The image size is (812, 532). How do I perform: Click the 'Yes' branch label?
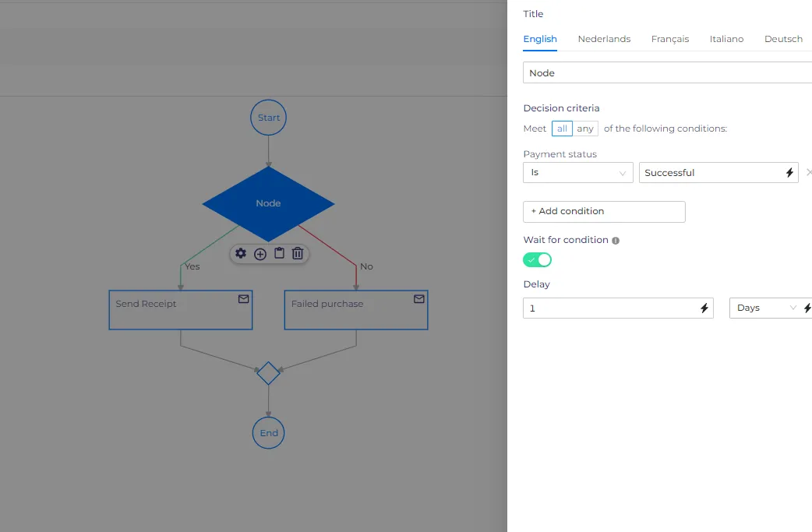[x=192, y=266]
